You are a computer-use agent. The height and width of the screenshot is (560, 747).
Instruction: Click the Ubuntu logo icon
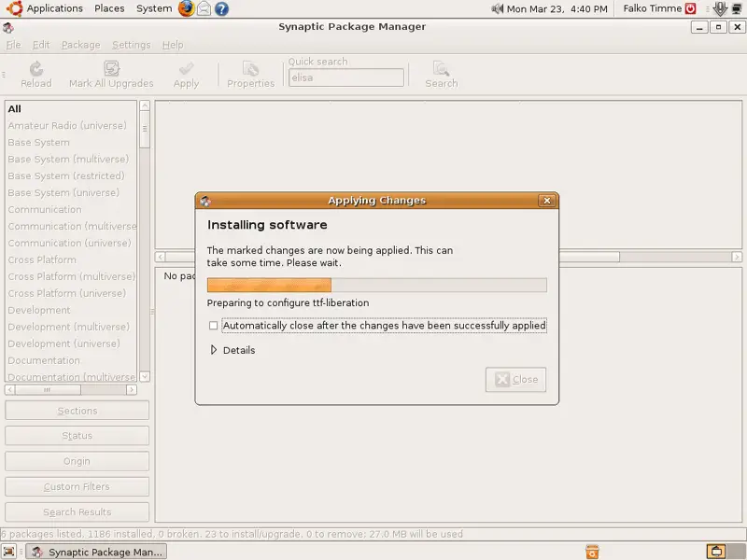point(14,8)
